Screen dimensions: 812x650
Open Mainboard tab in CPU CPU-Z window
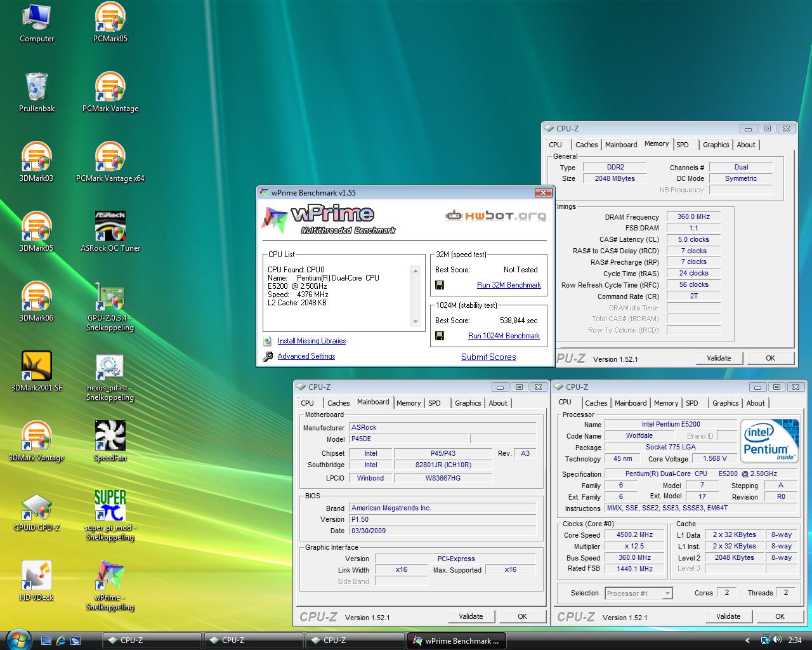coord(631,403)
